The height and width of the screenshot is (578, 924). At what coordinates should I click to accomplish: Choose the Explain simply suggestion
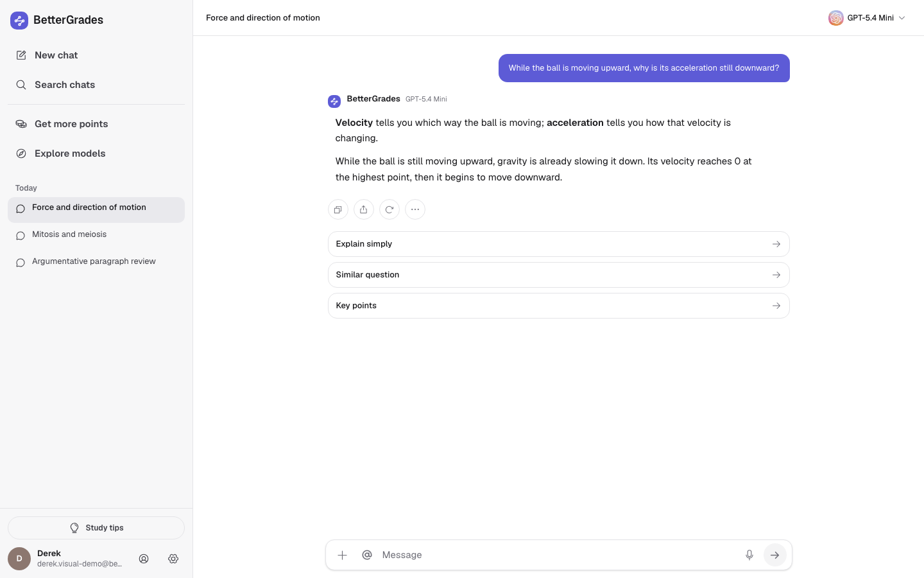click(559, 244)
